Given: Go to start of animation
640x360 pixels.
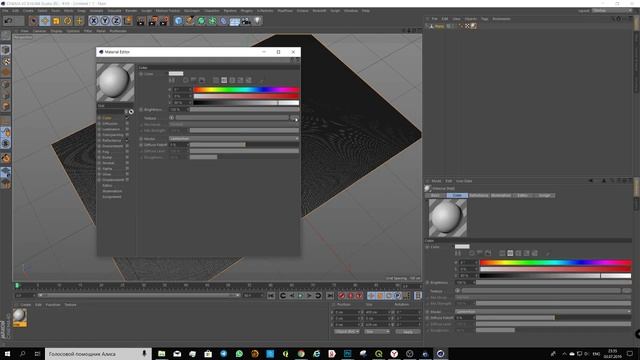Looking at the screenshot, I should click(x=271, y=296).
